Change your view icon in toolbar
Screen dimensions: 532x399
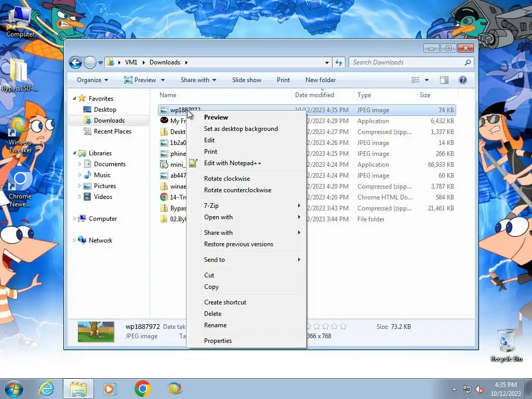(x=415, y=80)
